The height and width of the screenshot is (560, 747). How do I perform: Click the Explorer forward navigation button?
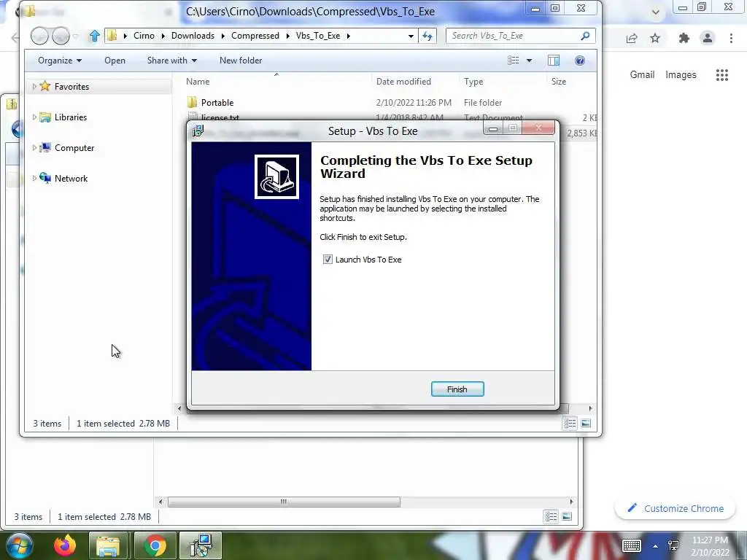(61, 36)
